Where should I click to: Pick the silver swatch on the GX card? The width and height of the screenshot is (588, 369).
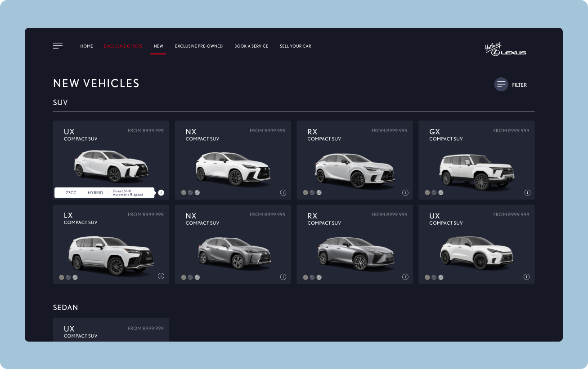(x=440, y=192)
